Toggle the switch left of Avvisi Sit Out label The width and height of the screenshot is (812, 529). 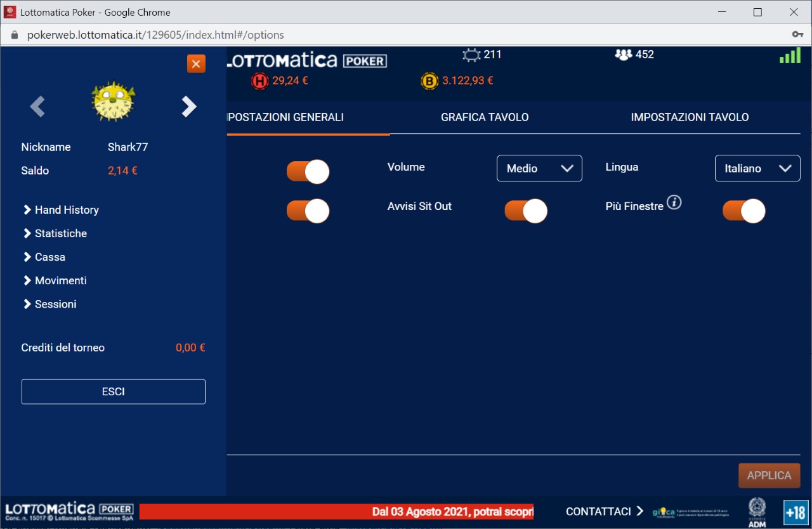tap(308, 211)
